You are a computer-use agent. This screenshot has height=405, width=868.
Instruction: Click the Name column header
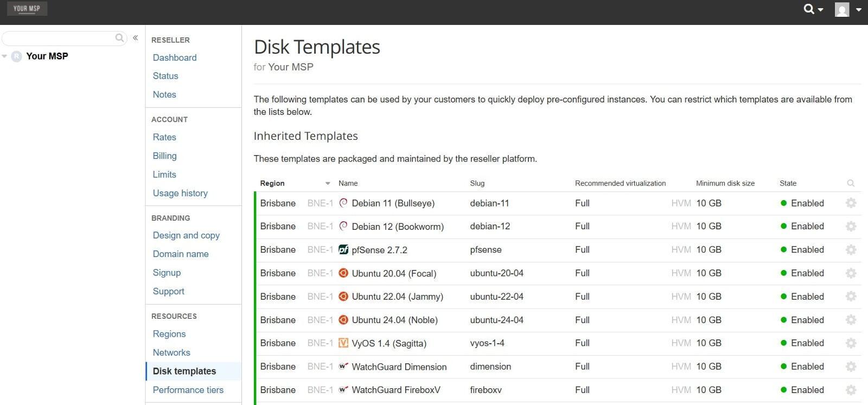(x=348, y=183)
